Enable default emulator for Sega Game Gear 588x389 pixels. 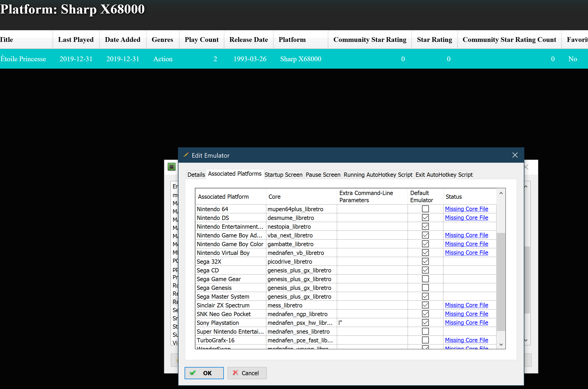click(425, 279)
